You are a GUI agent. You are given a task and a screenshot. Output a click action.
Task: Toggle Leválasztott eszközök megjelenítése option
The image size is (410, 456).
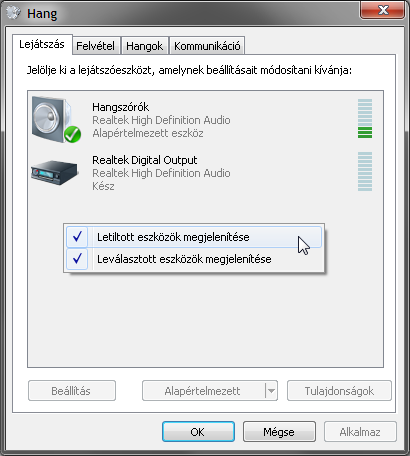(194, 259)
